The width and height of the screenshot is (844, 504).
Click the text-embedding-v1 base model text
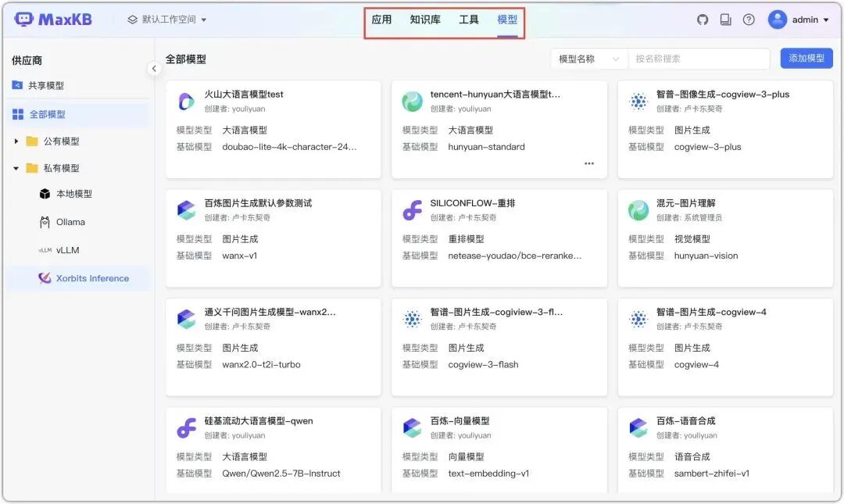(488, 474)
